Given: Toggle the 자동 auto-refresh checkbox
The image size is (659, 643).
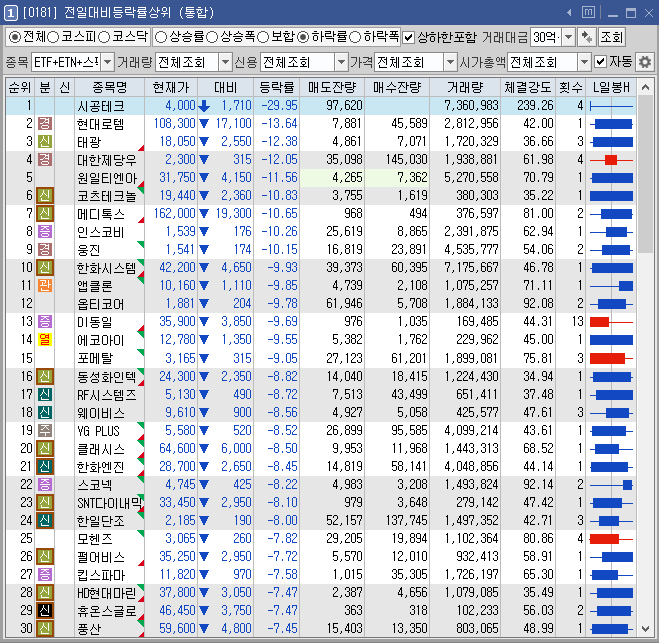Looking at the screenshot, I should 600,62.
